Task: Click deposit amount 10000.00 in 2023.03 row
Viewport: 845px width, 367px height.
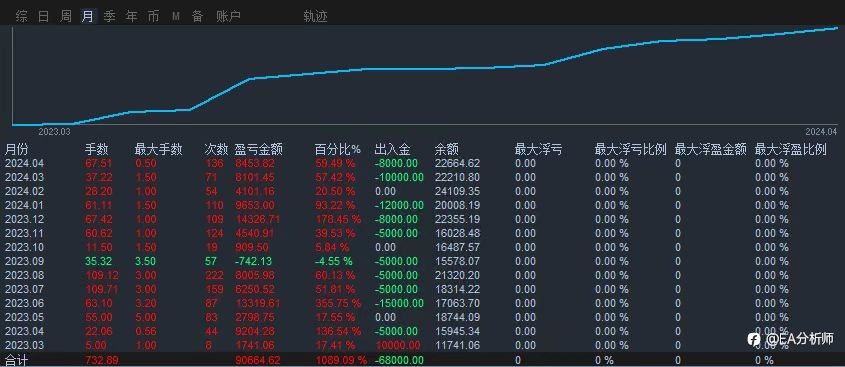Action: [398, 345]
